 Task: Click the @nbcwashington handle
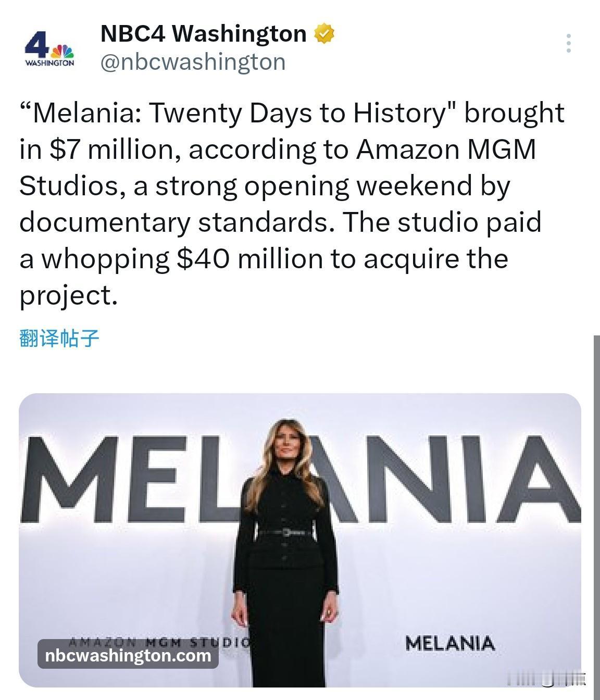[193, 62]
